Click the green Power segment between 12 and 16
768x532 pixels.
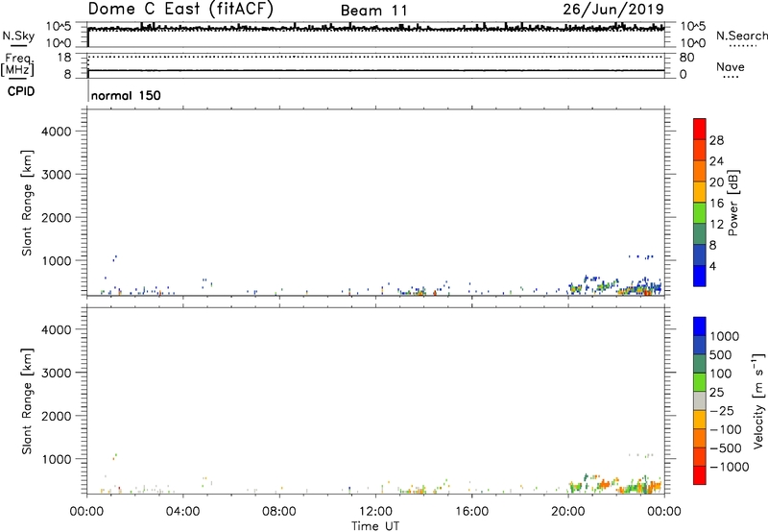point(700,213)
